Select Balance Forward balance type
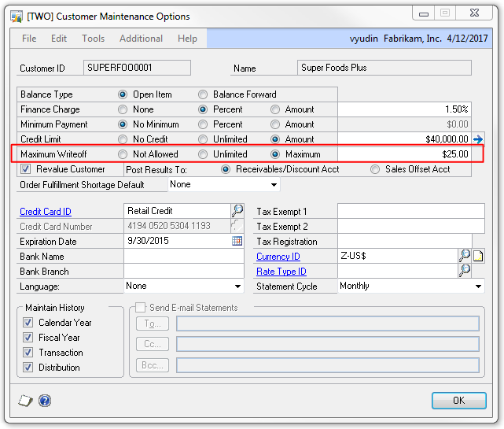The image size is (504, 429). 204,94
